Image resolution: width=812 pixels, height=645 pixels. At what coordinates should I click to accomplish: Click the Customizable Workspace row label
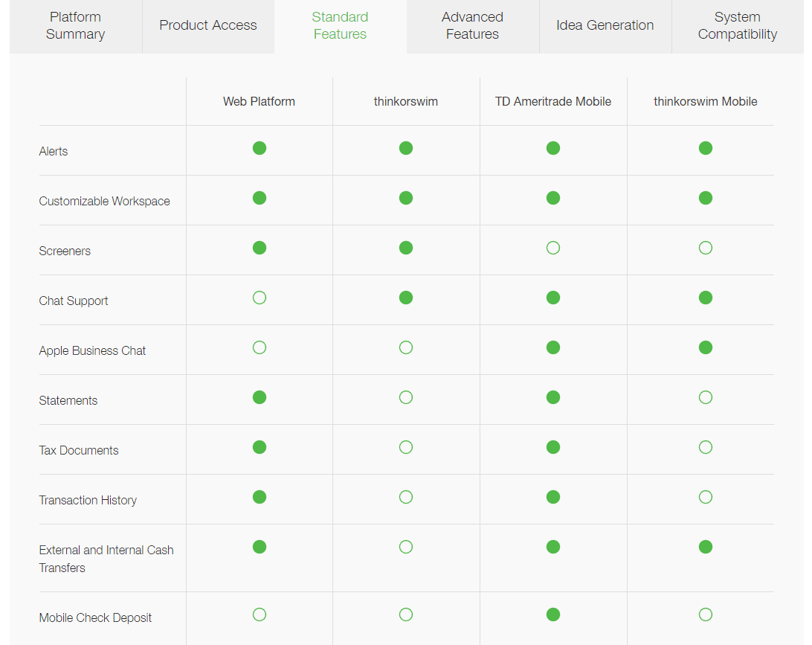pyautogui.click(x=104, y=201)
